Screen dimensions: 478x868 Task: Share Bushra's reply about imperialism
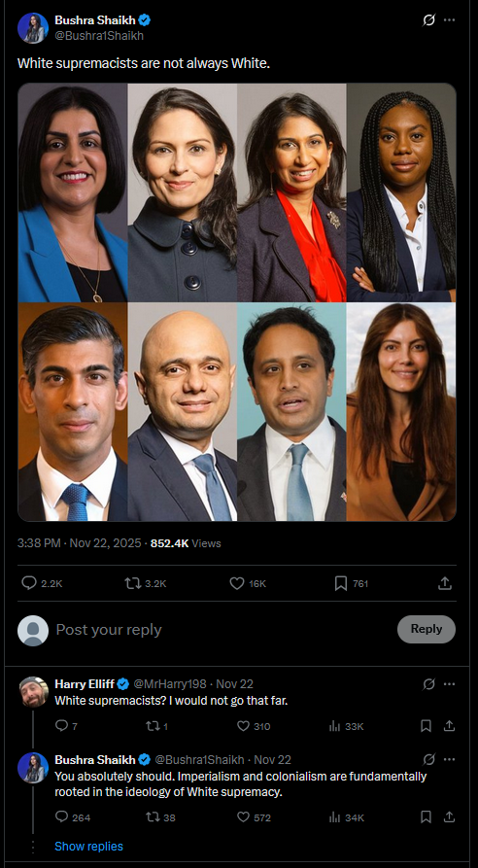449,816
